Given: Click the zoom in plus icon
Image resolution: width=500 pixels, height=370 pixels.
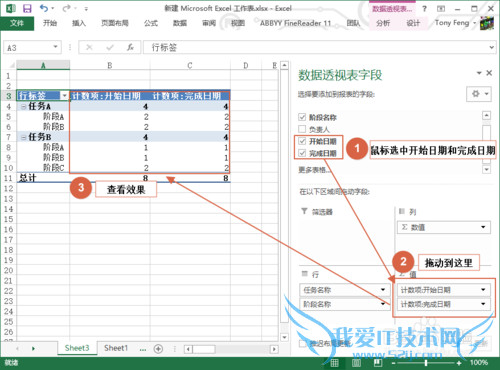Looking at the screenshot, I should click(x=459, y=363).
